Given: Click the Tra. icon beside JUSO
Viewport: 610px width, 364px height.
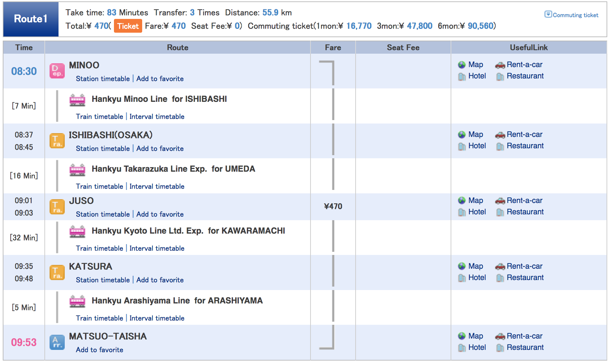Looking at the screenshot, I should pos(57,207).
